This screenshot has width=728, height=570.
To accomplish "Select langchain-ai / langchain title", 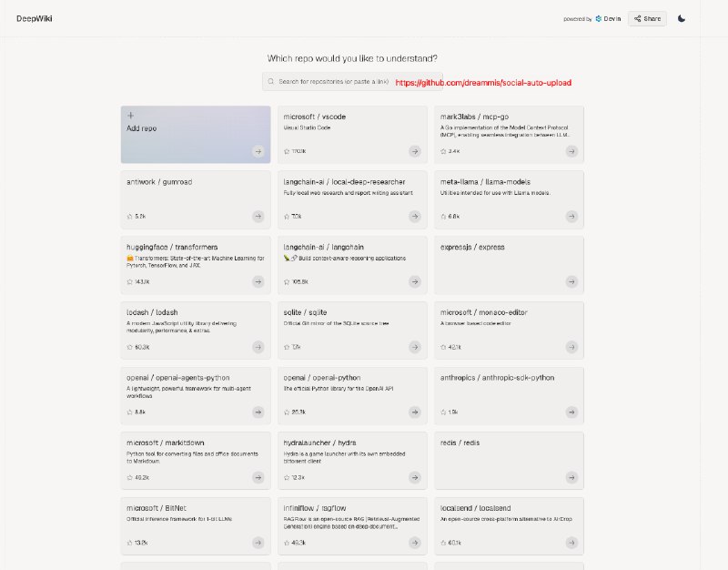I will click(x=323, y=247).
